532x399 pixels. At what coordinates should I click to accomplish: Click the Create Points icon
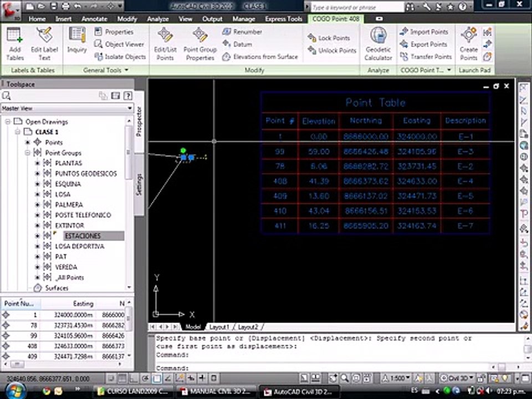(x=469, y=44)
